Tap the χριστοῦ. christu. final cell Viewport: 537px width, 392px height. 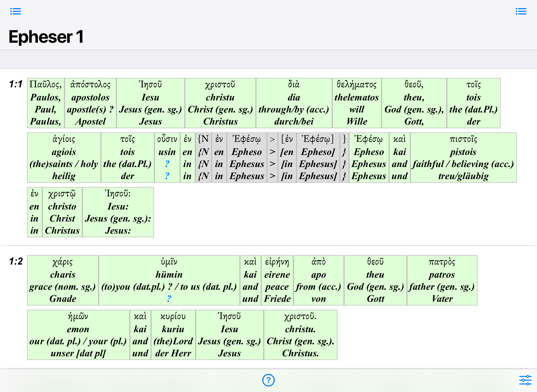[x=300, y=335]
